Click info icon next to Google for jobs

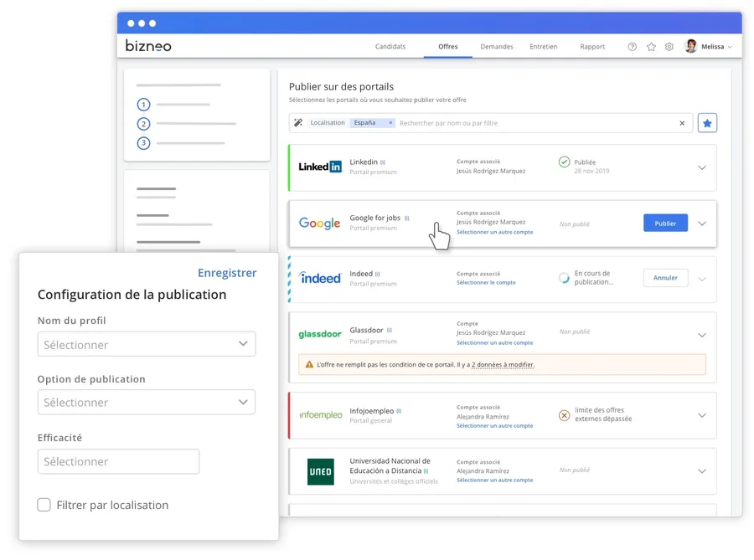407,218
